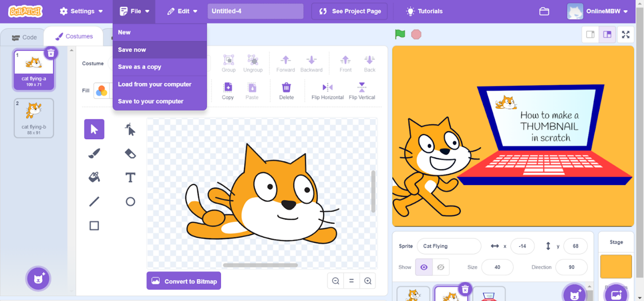This screenshot has height=301, width=644.
Task: Select the Rectangle tool
Action: pyautogui.click(x=94, y=225)
